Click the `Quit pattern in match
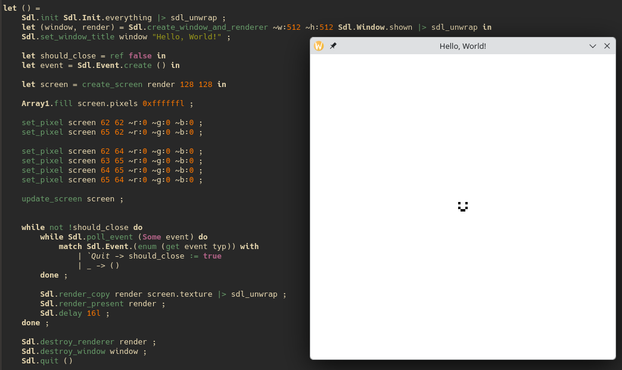 98,256
